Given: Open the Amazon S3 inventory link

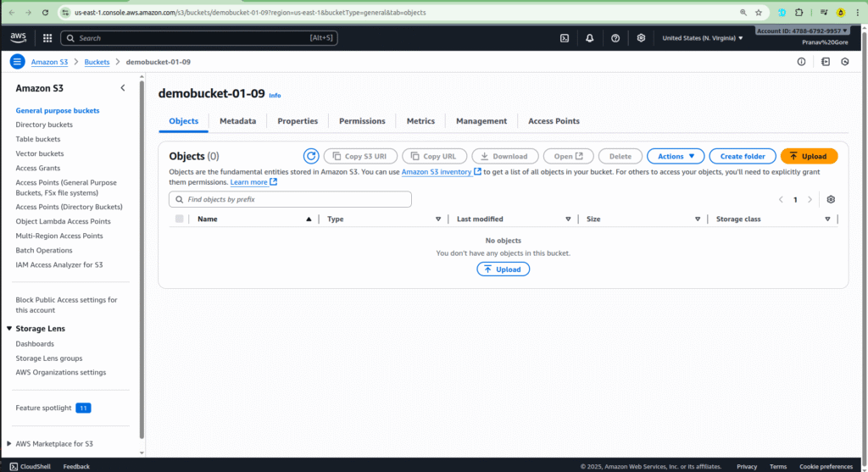Looking at the screenshot, I should pos(441,172).
